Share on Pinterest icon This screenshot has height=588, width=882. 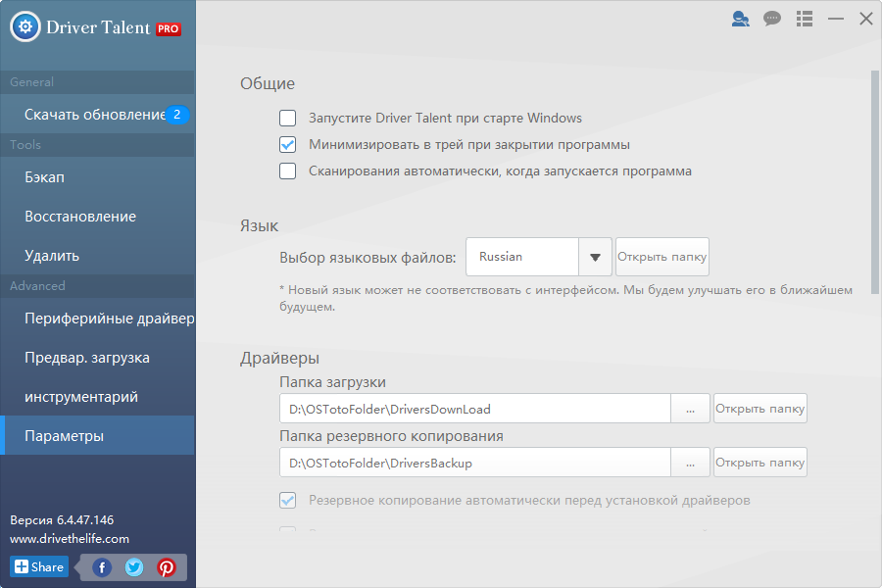point(166,567)
